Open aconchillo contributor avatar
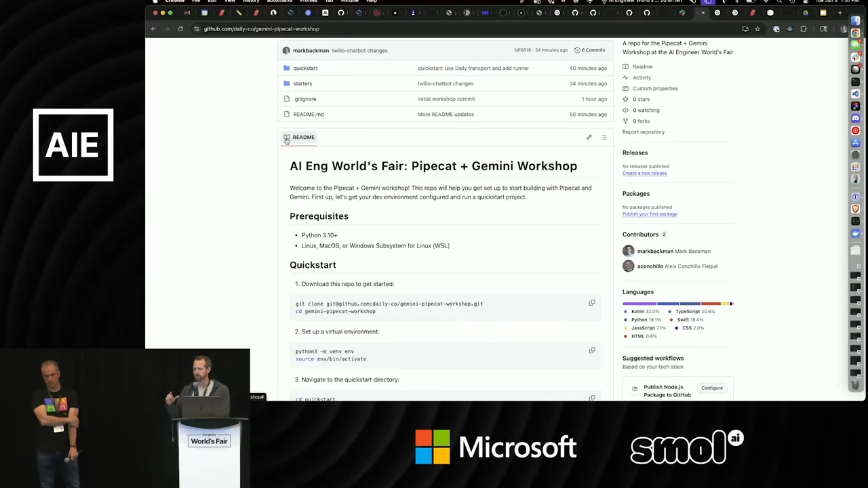 tap(629, 266)
